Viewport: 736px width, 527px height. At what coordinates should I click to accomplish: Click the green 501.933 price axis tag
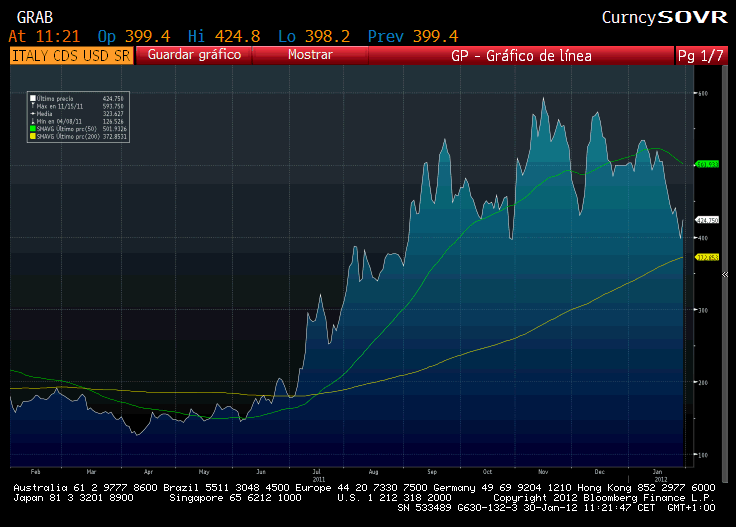pos(707,164)
